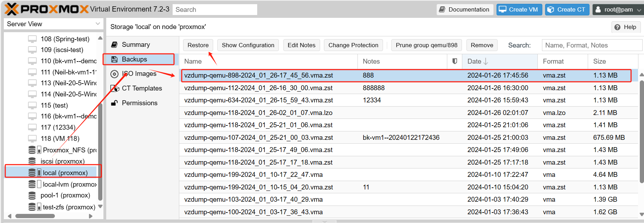
Task: Focus the top Search field
Action: click(x=215, y=9)
